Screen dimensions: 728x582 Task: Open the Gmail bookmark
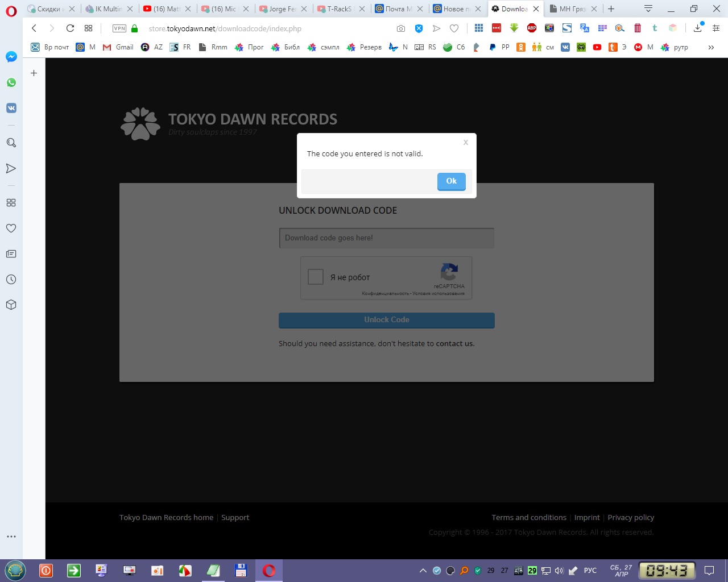118,47
